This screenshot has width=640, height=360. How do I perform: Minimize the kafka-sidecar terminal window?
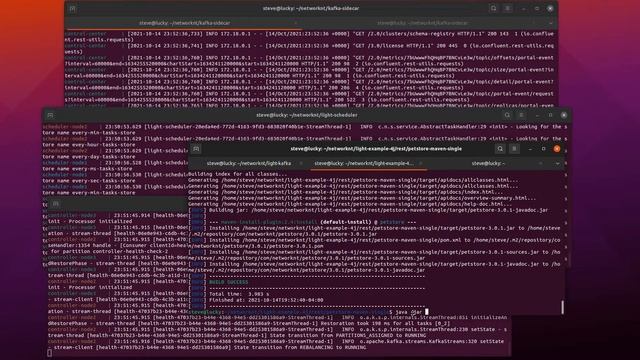pos(523,8)
